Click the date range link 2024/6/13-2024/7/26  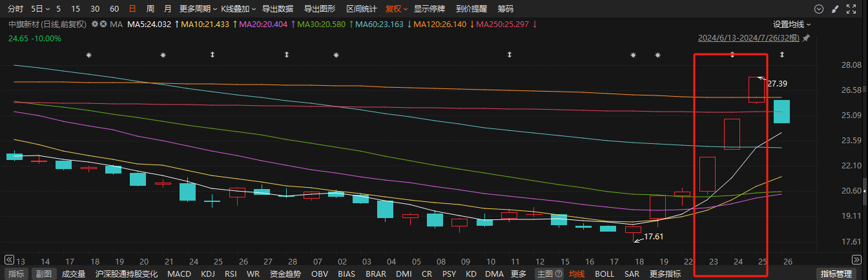tap(749, 38)
